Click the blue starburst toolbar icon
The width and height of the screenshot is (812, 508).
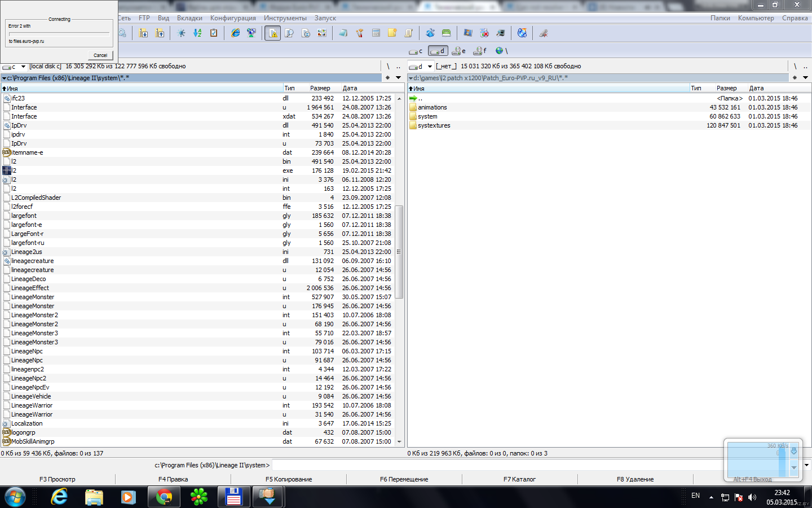[181, 33]
